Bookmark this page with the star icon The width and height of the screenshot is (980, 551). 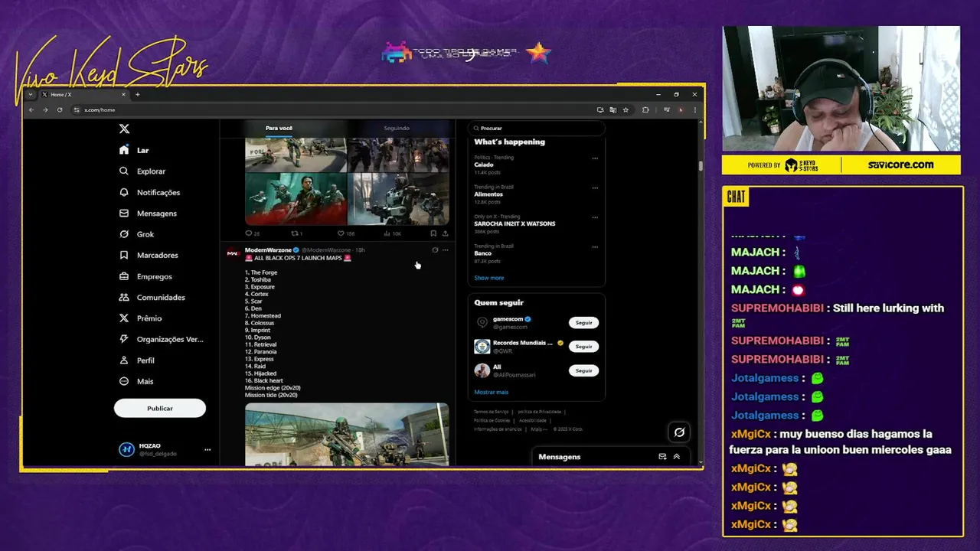pos(626,109)
